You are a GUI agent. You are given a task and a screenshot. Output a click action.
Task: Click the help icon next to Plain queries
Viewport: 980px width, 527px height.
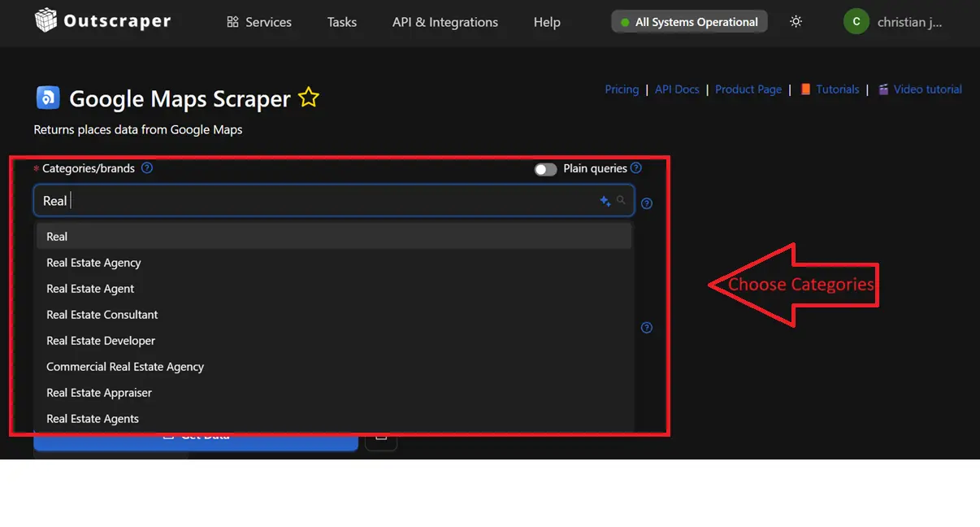click(636, 168)
